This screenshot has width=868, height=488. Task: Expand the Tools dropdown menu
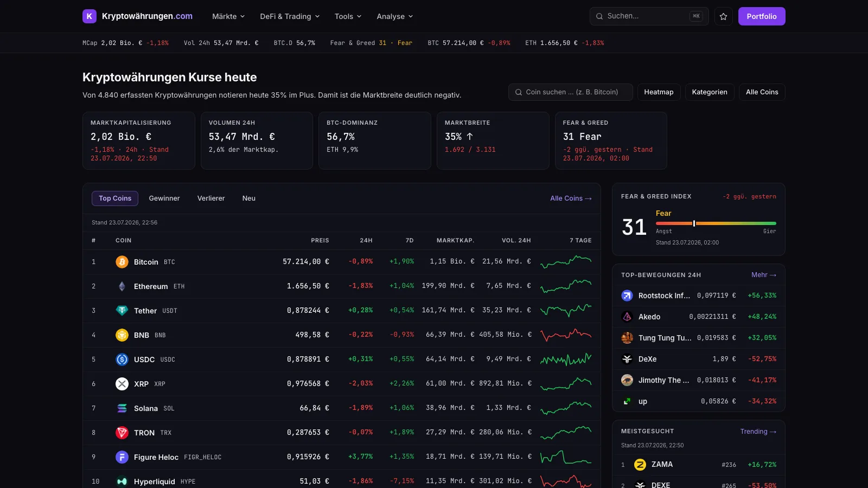tap(348, 16)
